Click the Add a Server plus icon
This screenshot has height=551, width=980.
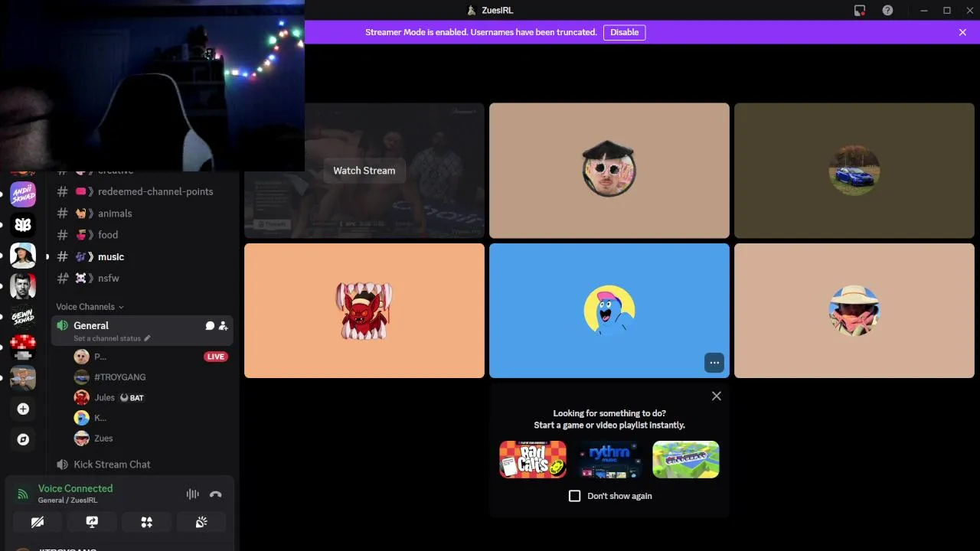point(23,409)
